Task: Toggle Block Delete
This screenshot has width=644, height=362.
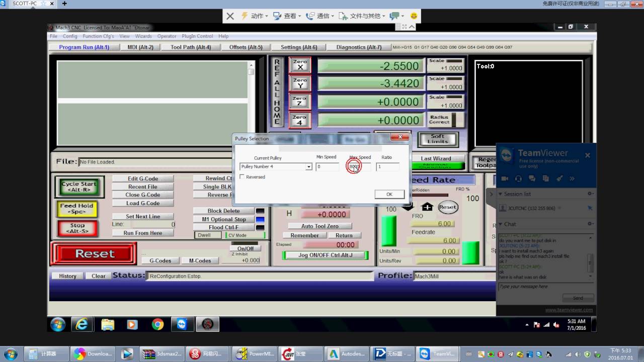Action: tap(224, 211)
